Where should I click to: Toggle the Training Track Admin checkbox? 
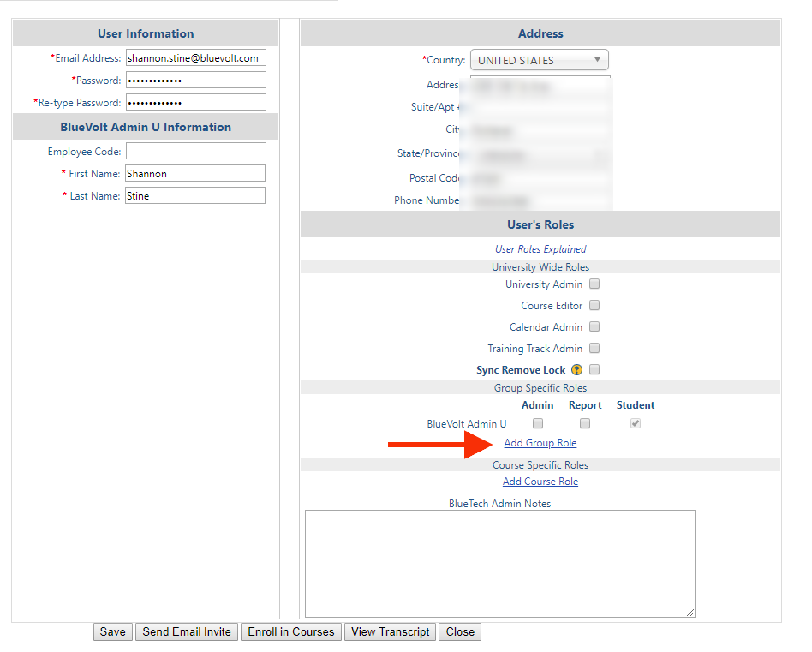click(594, 348)
